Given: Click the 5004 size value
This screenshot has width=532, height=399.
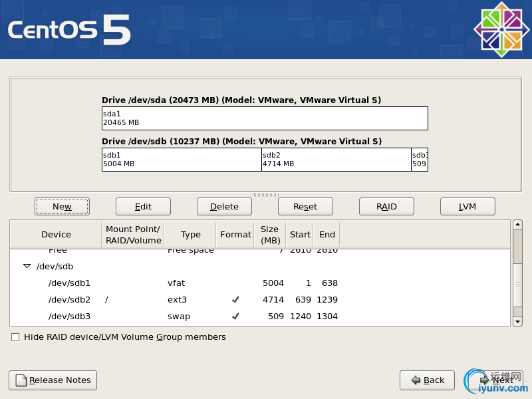Looking at the screenshot, I should click(273, 283).
